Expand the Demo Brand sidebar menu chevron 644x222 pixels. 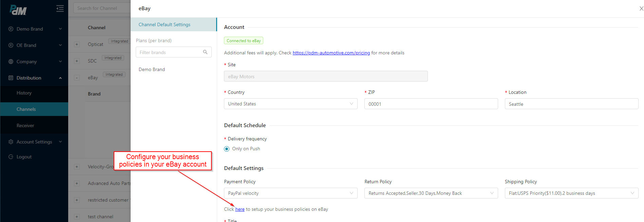point(60,29)
